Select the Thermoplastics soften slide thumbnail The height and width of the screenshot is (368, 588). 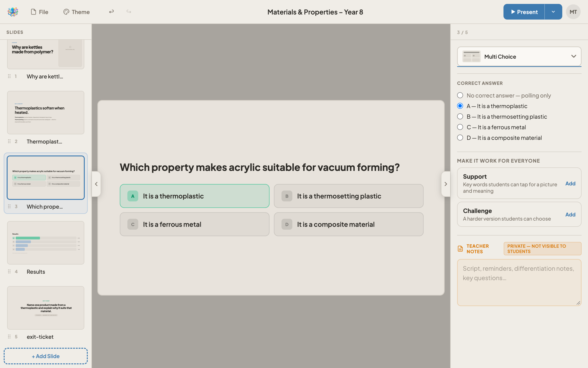[x=46, y=112]
